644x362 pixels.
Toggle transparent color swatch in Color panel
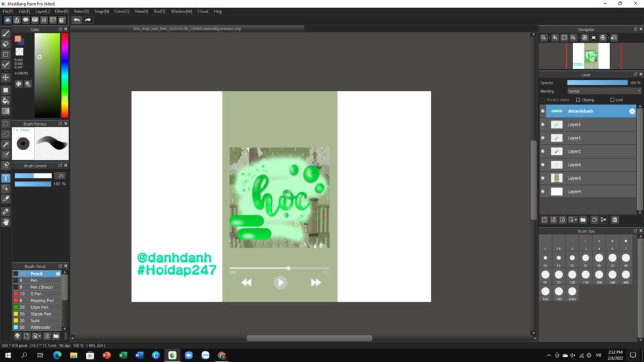[x=19, y=52]
